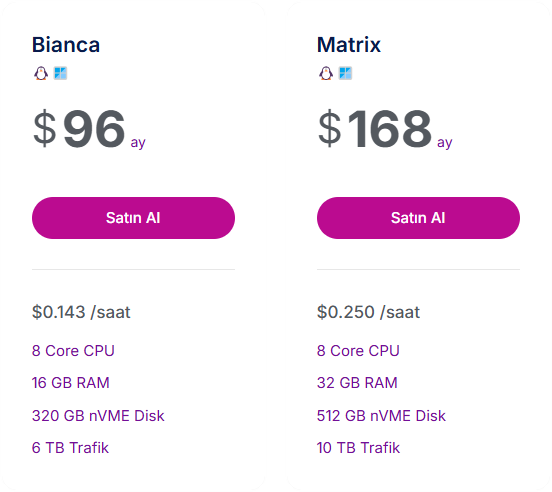Click Bianca's 8 Core CPU feature

(x=73, y=351)
